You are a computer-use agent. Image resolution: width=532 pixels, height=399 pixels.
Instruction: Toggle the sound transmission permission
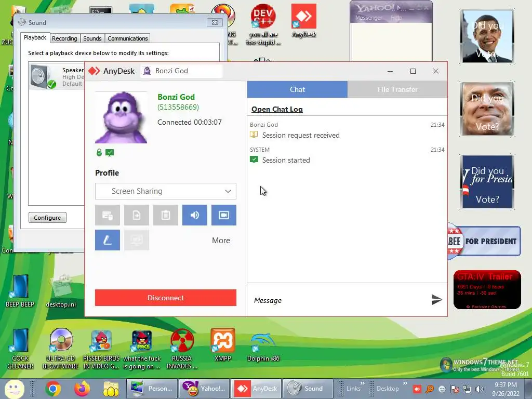tap(195, 215)
